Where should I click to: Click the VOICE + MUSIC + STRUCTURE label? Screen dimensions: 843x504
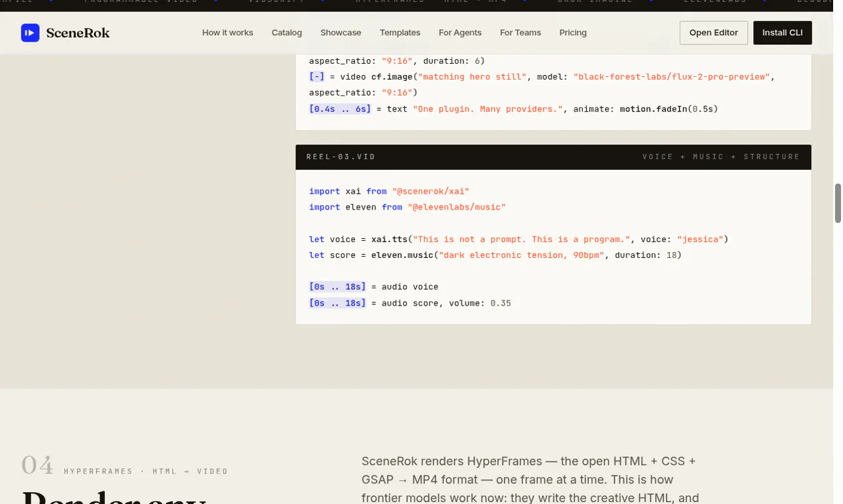(722, 157)
